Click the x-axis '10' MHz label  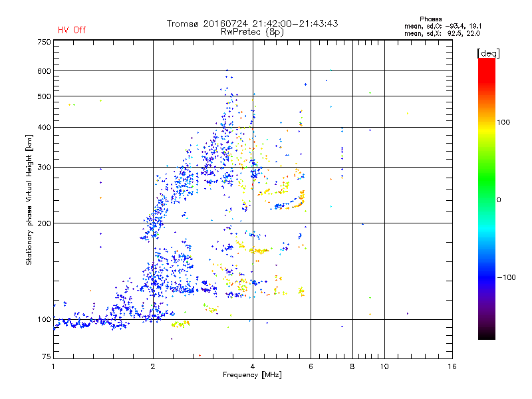tap(384, 366)
